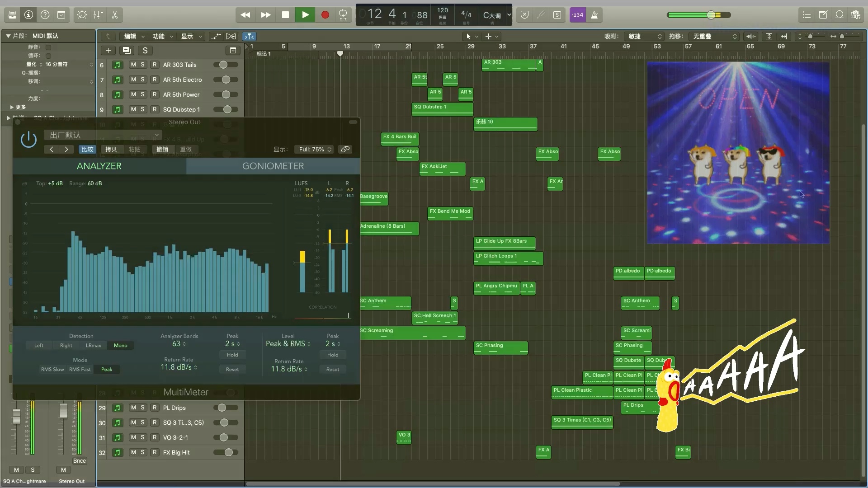Stop playback with the Stop button
Screen dimensions: 868x488
coord(285,15)
